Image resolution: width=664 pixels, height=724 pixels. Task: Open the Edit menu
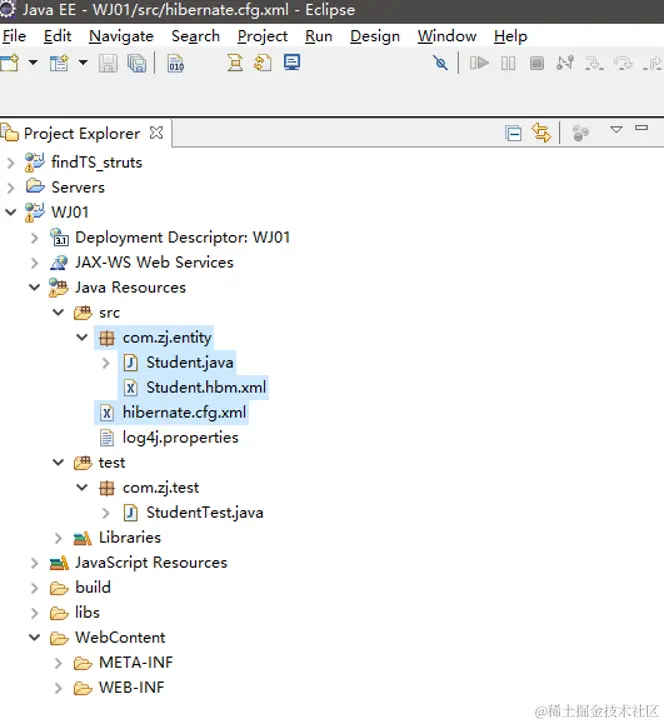tap(57, 36)
